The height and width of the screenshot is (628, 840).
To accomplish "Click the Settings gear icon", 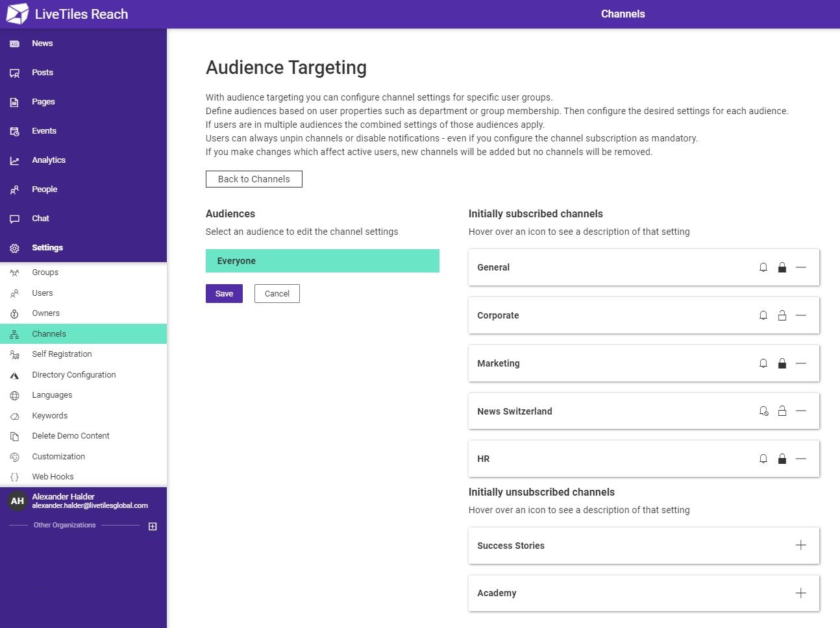I will [x=14, y=248].
